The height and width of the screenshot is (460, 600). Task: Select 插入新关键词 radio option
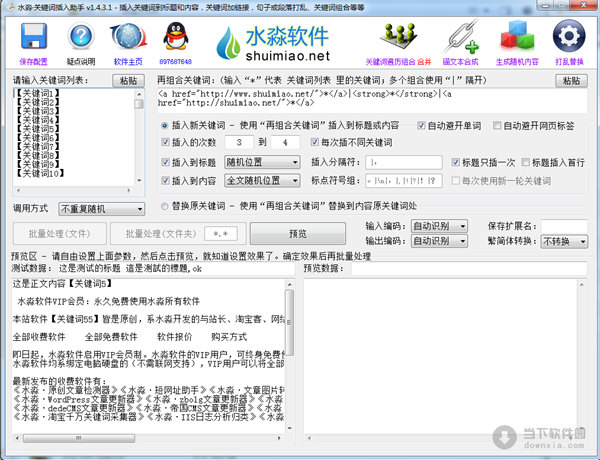[x=165, y=126]
